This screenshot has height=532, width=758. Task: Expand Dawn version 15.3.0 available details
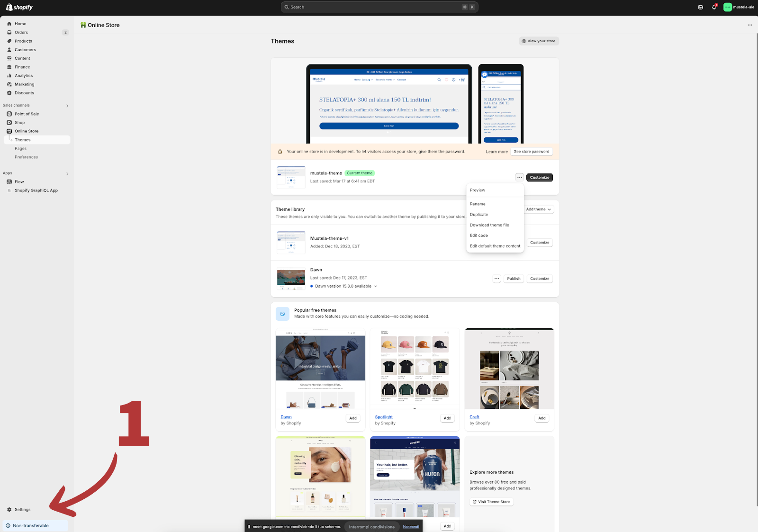pos(376,286)
